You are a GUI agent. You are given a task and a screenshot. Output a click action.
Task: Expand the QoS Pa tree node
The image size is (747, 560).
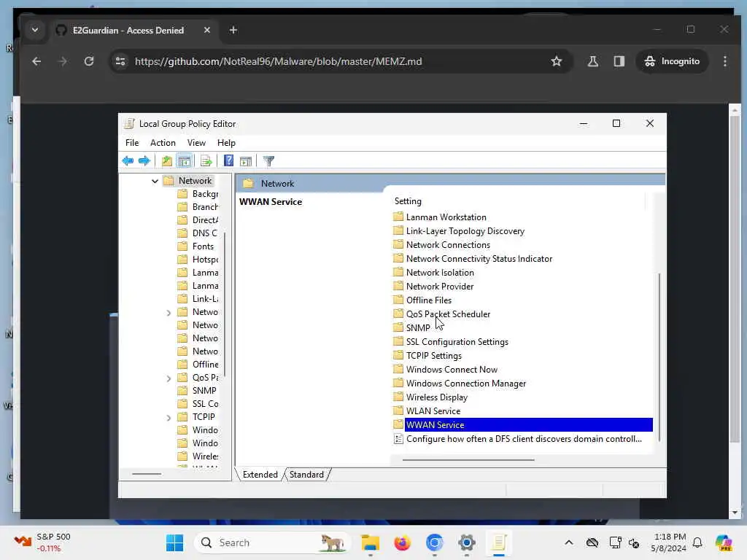click(x=169, y=378)
